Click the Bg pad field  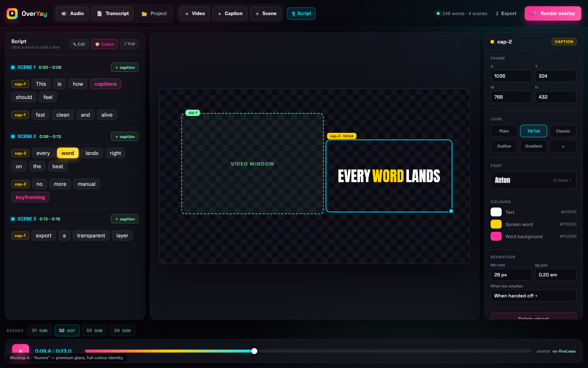point(555,275)
